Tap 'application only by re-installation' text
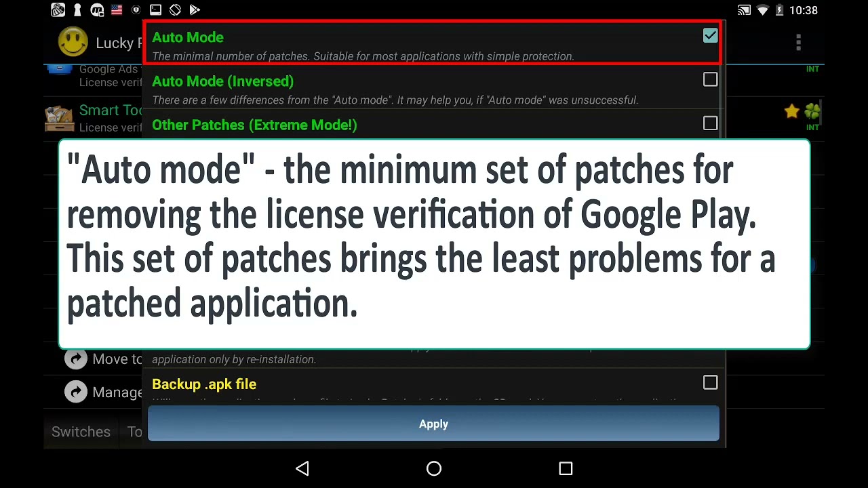Viewport: 868px width, 488px height. click(x=234, y=360)
